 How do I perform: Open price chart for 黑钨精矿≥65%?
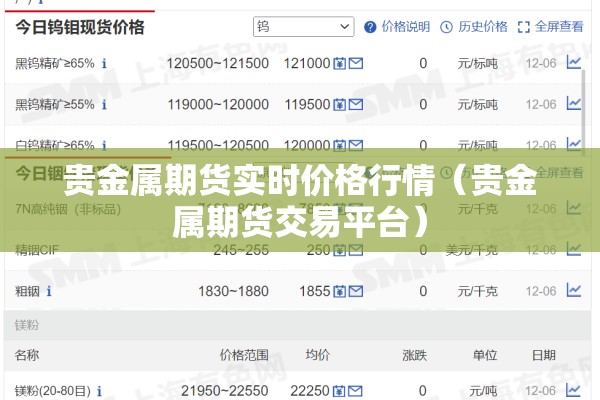574,62
